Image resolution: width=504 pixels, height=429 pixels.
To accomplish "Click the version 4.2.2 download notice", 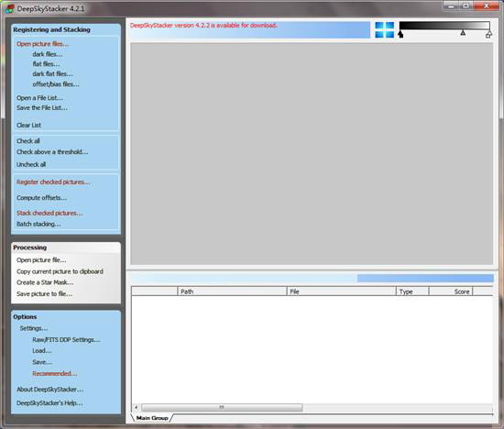I will click(203, 26).
